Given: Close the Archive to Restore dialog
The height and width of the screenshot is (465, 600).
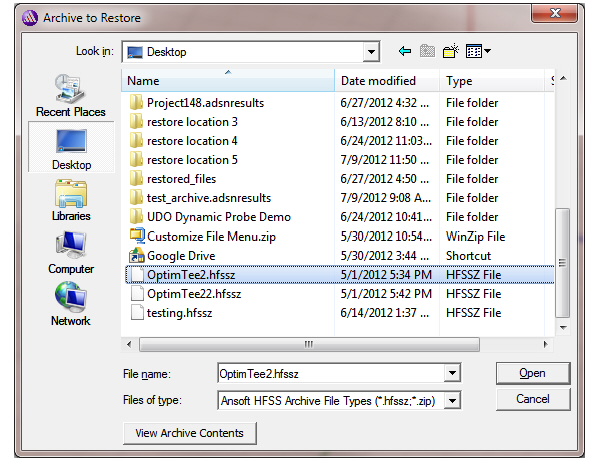Looking at the screenshot, I should (554, 13).
